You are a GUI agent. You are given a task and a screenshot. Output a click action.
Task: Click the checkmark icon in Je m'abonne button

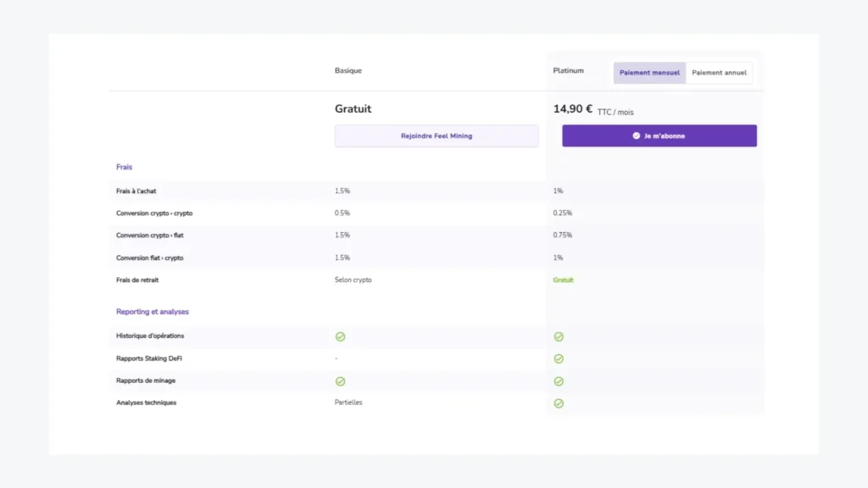636,136
